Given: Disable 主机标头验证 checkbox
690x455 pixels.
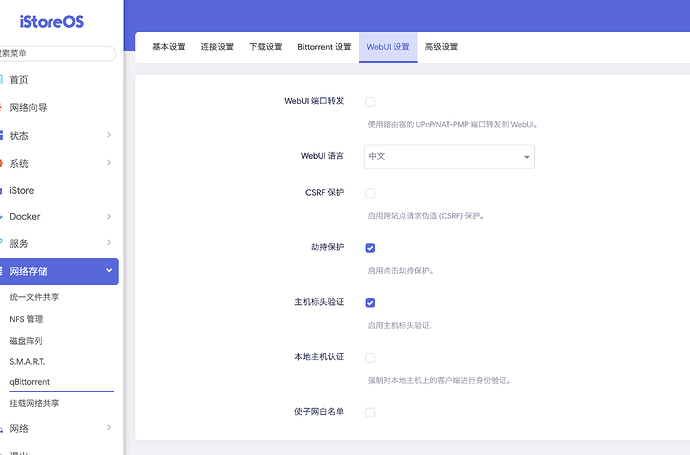Looking at the screenshot, I should coord(370,302).
